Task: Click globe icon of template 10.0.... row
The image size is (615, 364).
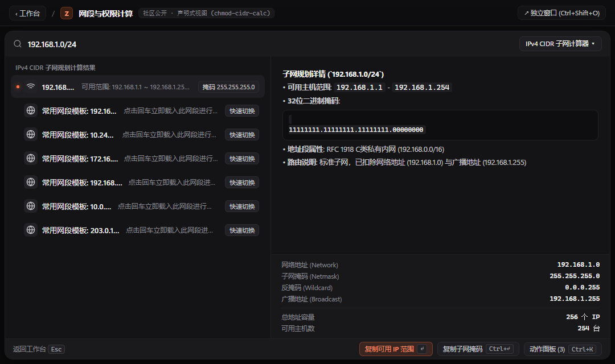Action: pos(31,206)
